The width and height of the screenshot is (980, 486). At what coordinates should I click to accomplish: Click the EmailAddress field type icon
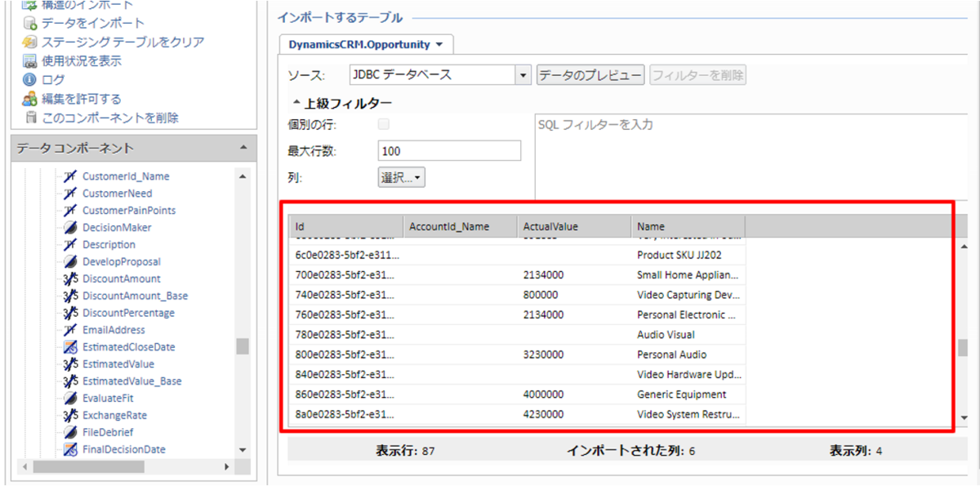pyautogui.click(x=70, y=330)
